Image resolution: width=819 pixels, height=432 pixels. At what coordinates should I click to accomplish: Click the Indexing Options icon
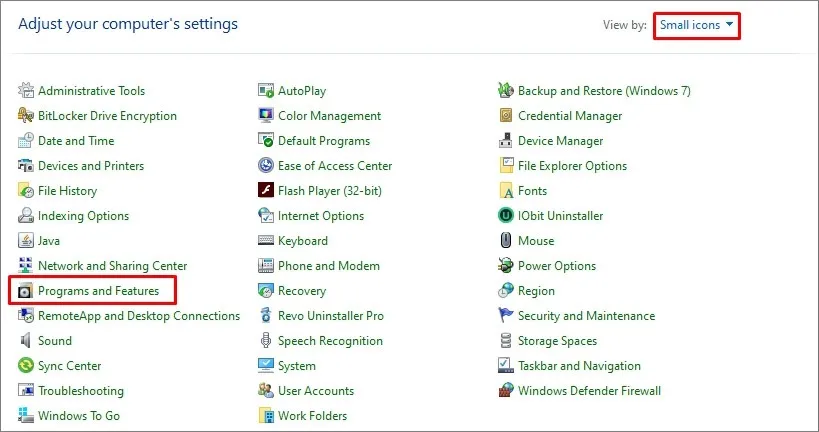click(x=26, y=216)
